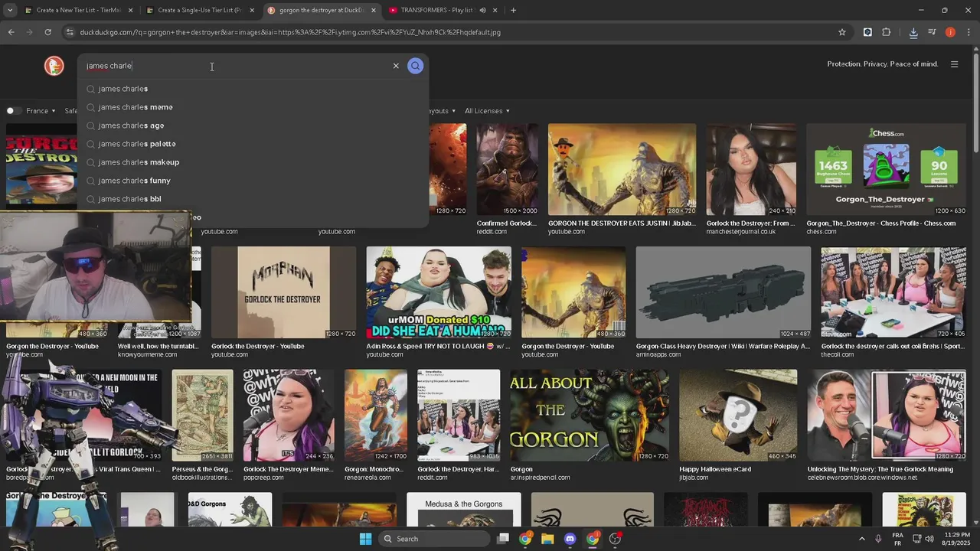Choose the 'james charles meme' suggestion

coord(253,107)
